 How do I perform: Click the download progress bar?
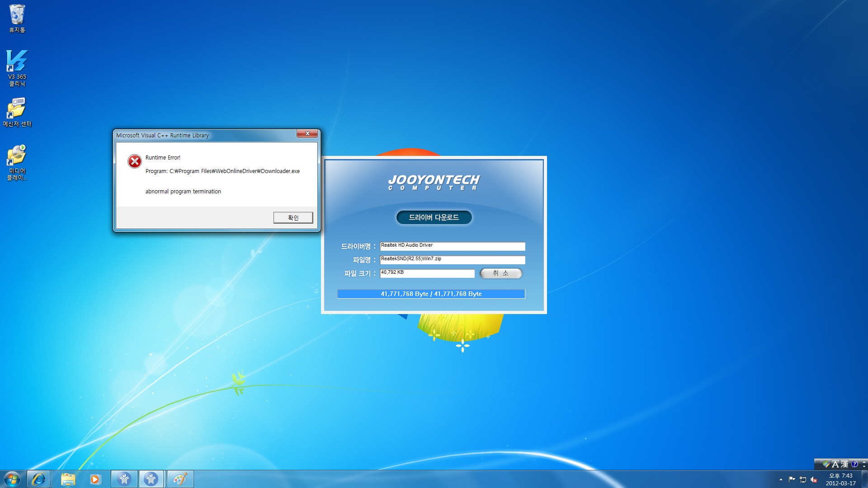point(431,294)
